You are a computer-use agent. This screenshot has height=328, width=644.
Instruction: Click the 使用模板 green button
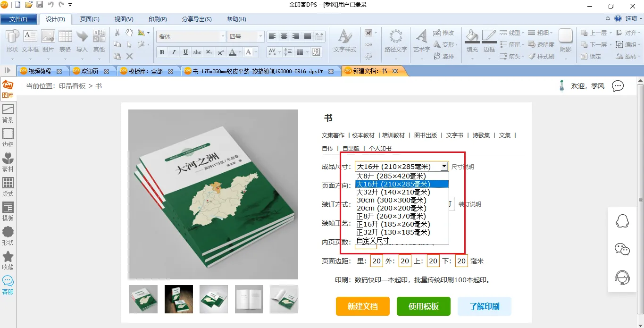pos(424,306)
